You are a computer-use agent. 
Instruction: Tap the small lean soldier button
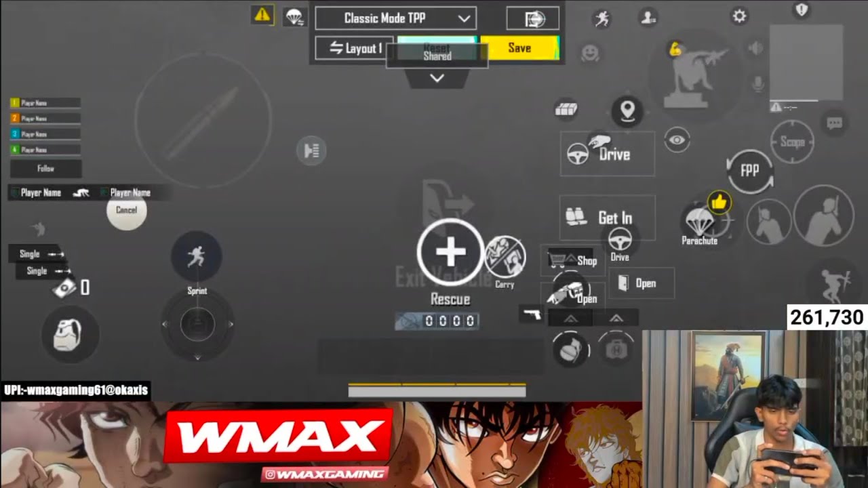coord(769,222)
